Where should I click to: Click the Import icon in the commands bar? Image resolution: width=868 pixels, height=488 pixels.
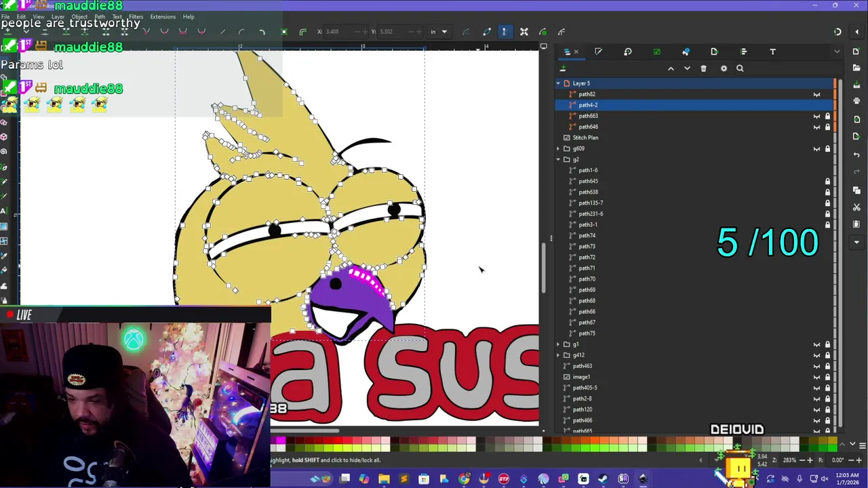(x=856, y=119)
